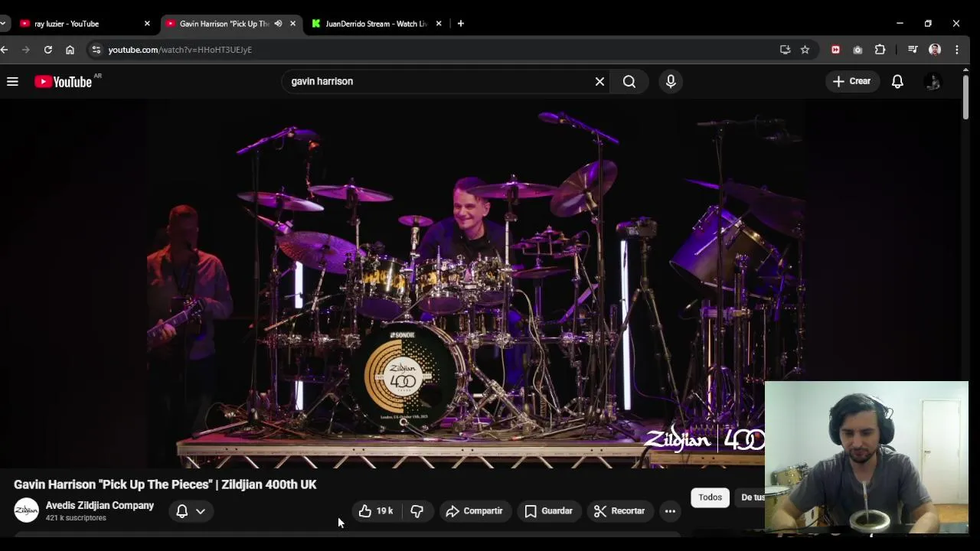Image resolution: width=980 pixels, height=551 pixels.
Task: Bookmark this page with the star
Action: [805, 50]
